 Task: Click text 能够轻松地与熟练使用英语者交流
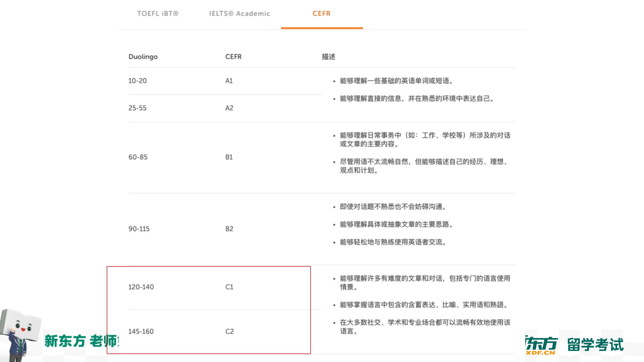click(x=393, y=242)
